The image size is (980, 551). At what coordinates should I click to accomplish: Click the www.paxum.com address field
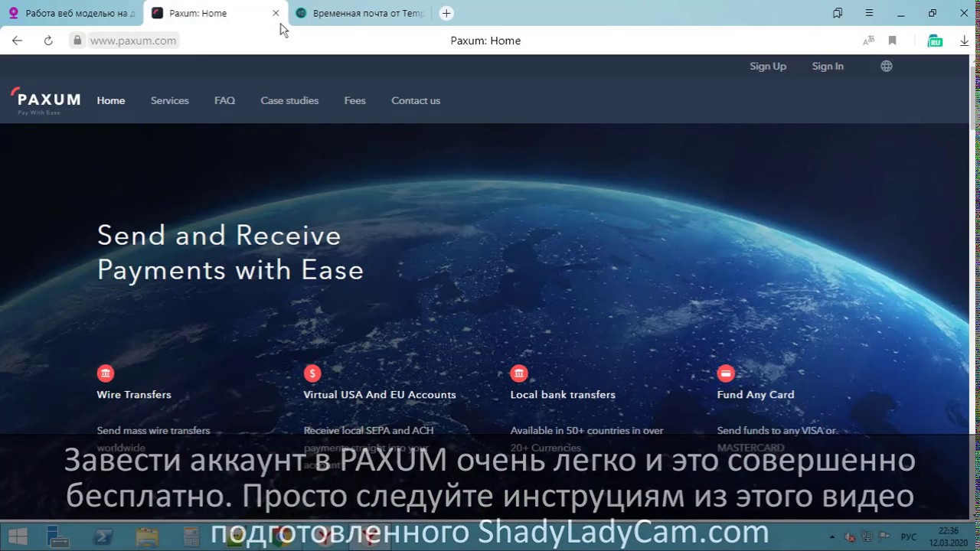[x=133, y=41]
